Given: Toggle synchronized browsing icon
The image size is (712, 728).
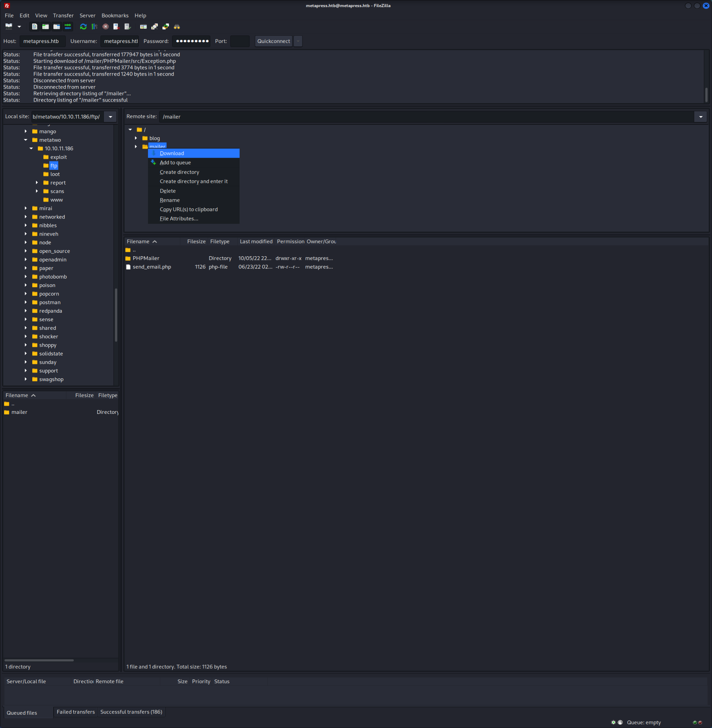Looking at the screenshot, I should click(x=165, y=27).
